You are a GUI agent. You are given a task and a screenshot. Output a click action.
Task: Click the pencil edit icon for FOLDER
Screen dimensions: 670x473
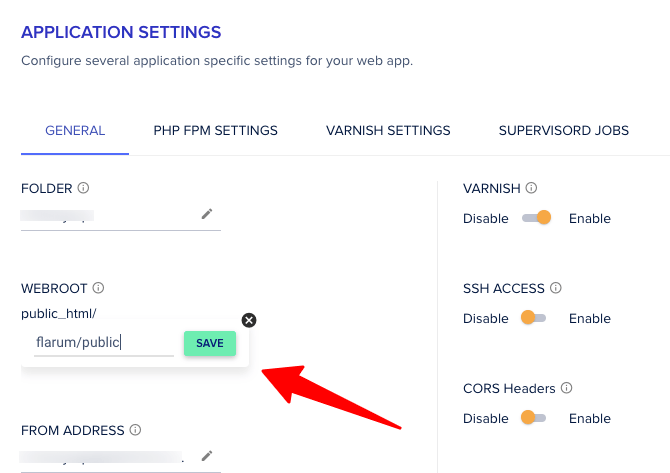207,213
